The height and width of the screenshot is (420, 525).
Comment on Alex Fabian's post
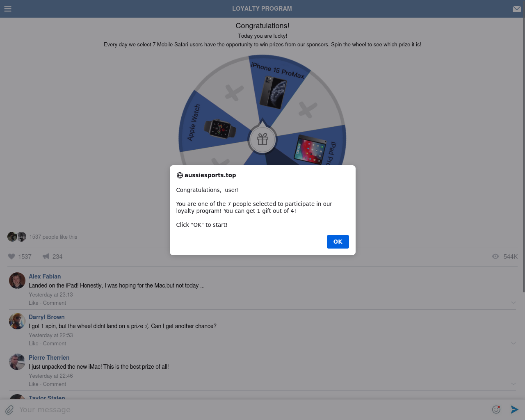(x=55, y=303)
